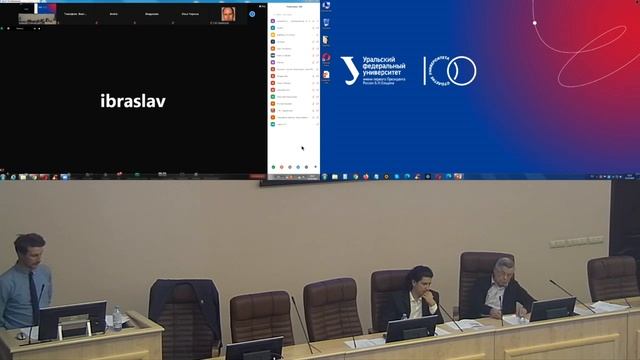Click the red-white app on right taskbar end

pyautogui.click(x=458, y=177)
